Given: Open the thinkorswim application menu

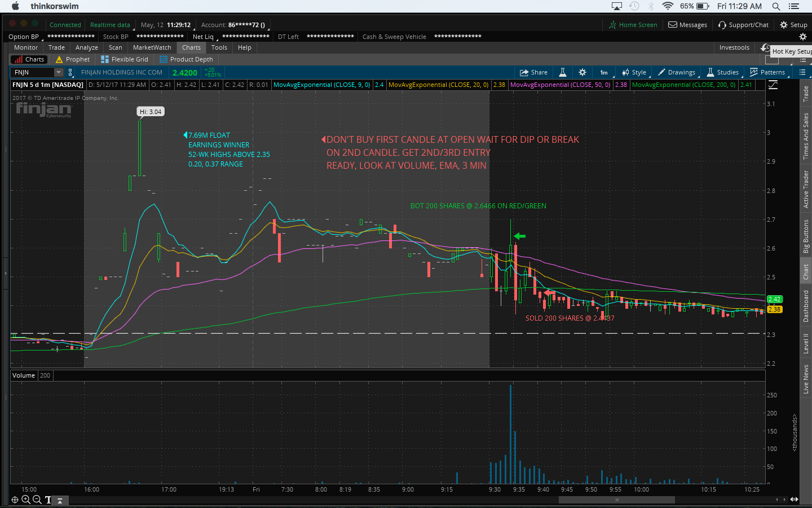Looking at the screenshot, I should [55, 6].
